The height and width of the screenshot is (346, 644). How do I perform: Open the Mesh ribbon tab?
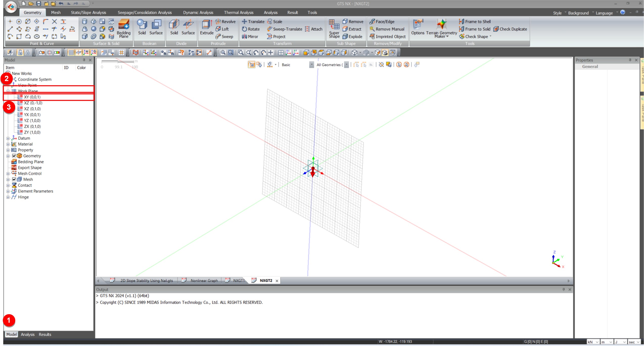point(56,12)
